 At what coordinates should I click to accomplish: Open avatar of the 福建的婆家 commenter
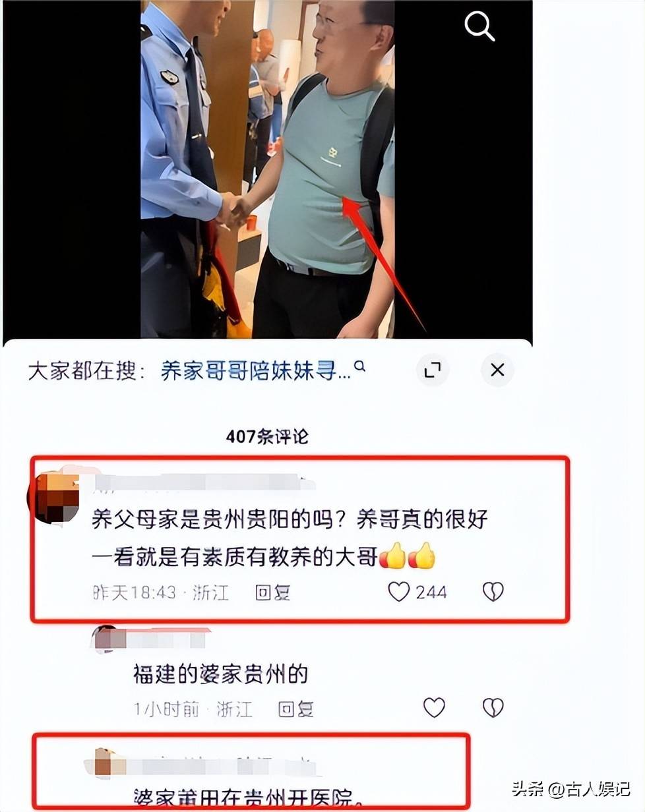pyautogui.click(x=106, y=639)
